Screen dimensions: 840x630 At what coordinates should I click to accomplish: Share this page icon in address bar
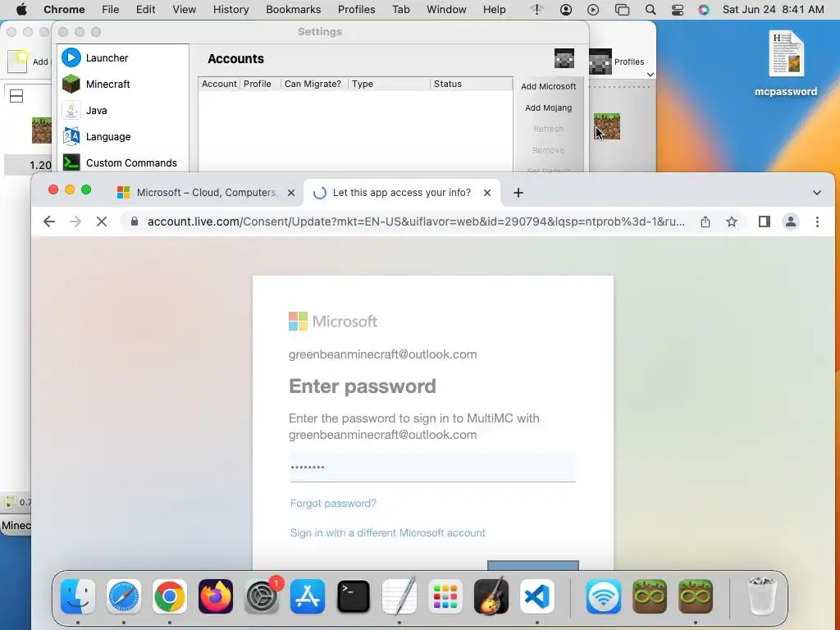click(x=705, y=221)
